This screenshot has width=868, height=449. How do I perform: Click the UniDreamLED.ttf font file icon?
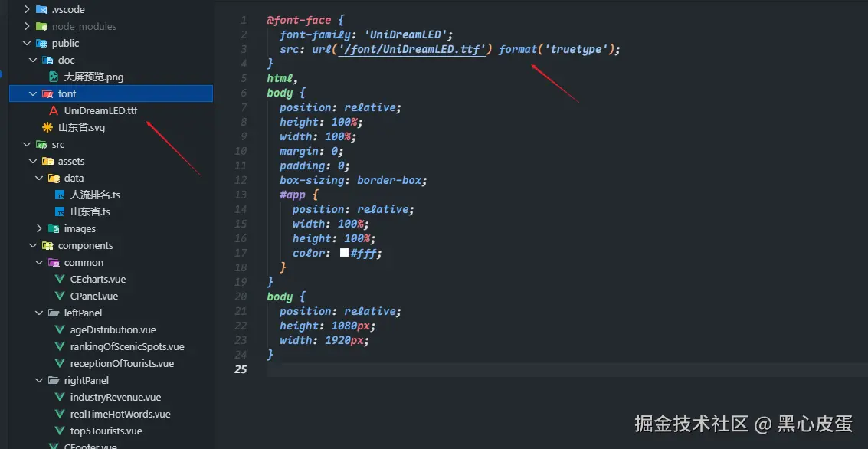pyautogui.click(x=54, y=111)
